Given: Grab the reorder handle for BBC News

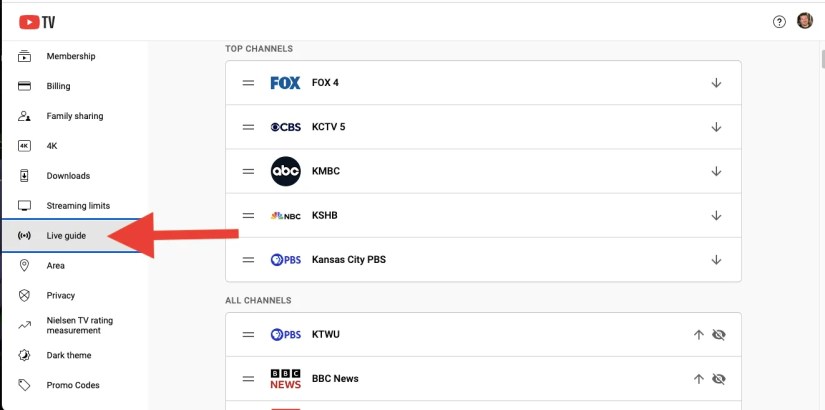Looking at the screenshot, I should (x=248, y=378).
